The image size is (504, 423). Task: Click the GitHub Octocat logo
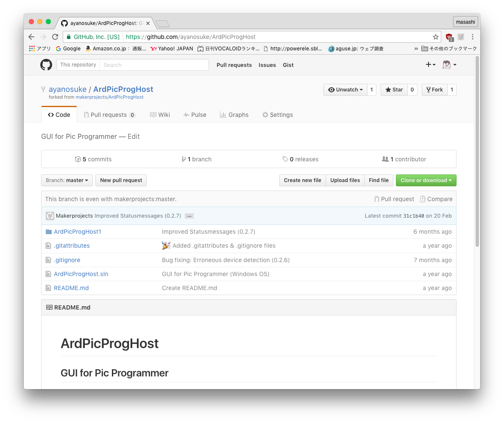coord(46,65)
